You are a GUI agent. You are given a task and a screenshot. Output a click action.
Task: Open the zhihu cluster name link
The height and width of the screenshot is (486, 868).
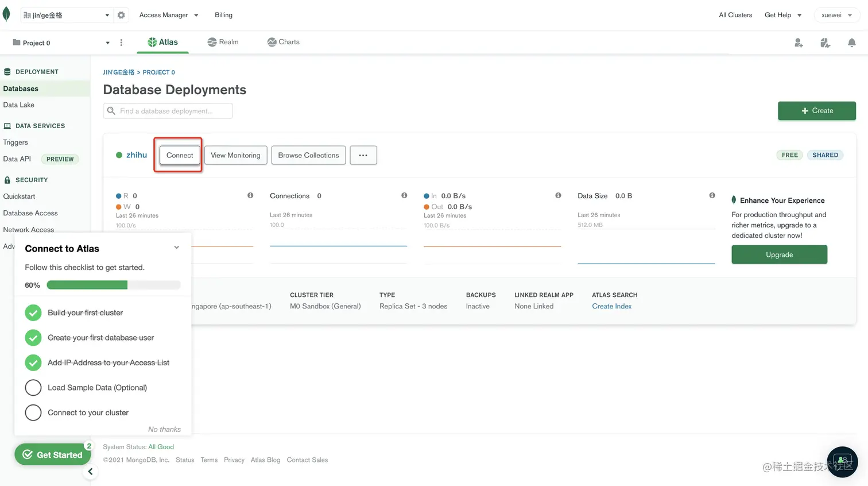click(137, 155)
